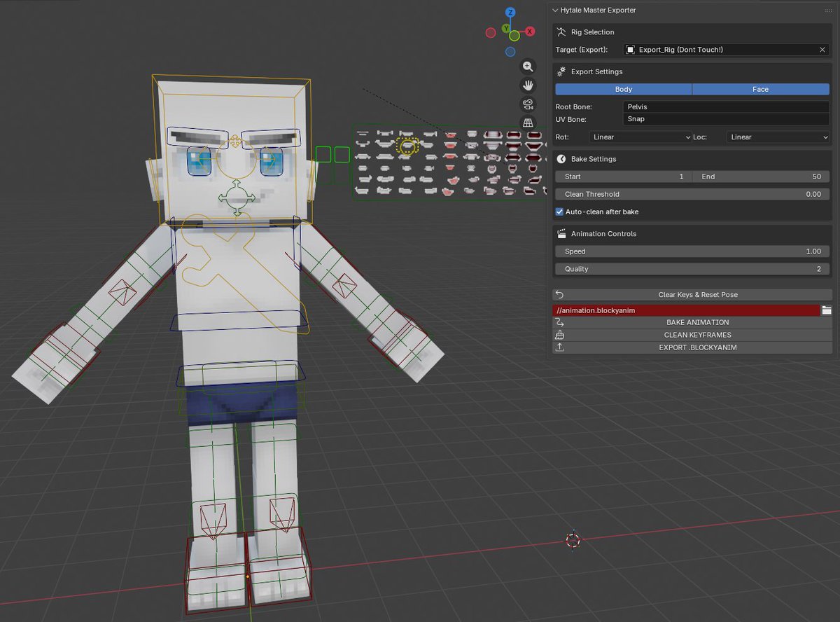The width and height of the screenshot is (840, 622).
Task: Select the right green square rig control
Action: (x=342, y=155)
